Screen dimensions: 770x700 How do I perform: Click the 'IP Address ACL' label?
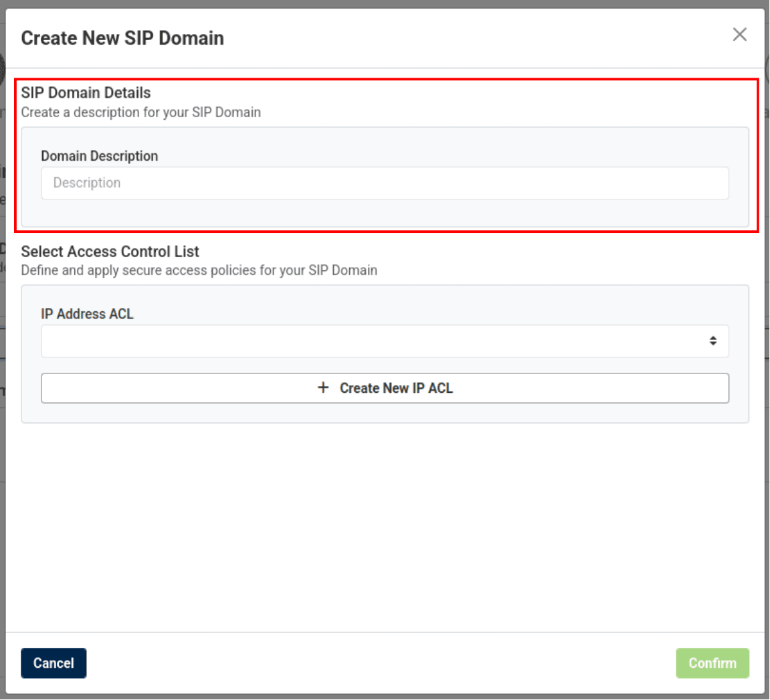(87, 314)
